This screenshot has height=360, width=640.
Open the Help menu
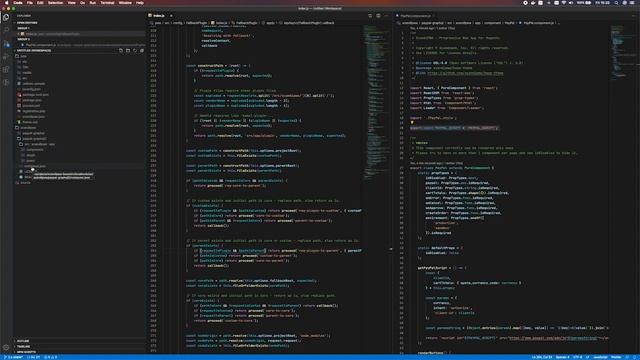coord(140,3)
